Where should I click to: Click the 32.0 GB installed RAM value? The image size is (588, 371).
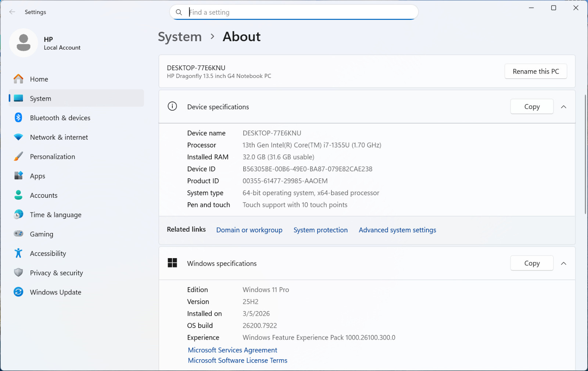tap(278, 157)
